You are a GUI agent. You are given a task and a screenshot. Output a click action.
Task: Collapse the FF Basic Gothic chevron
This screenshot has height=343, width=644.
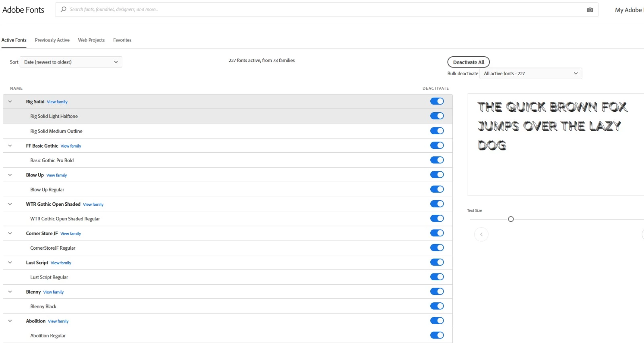10,146
